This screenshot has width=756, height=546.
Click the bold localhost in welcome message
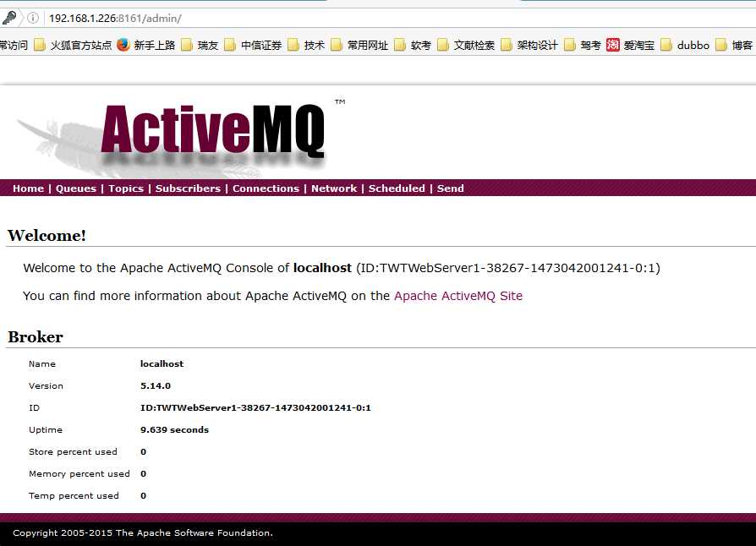(322, 268)
